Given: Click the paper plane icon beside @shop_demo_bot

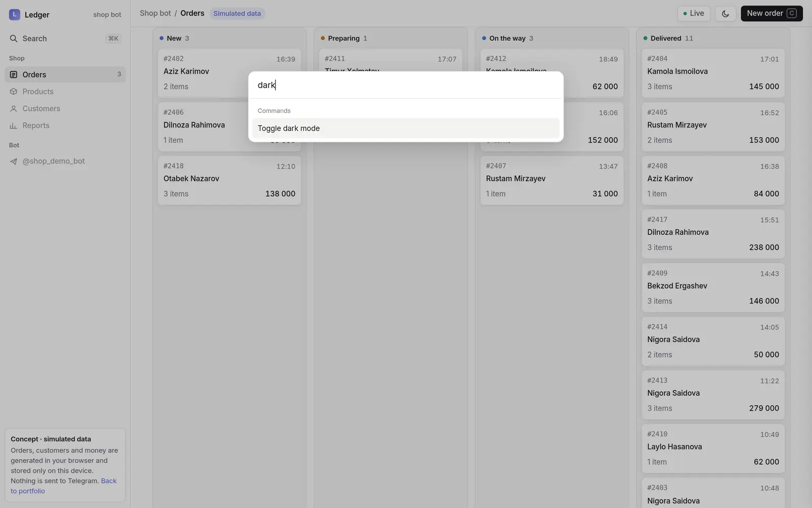Looking at the screenshot, I should tap(14, 161).
